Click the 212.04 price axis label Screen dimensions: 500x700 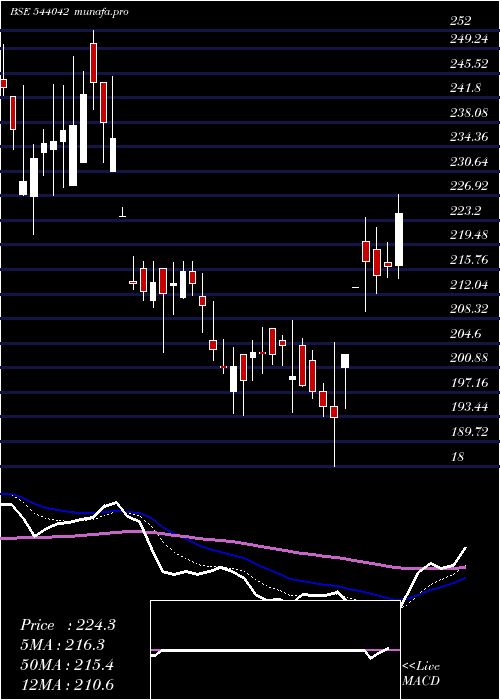[x=468, y=284]
